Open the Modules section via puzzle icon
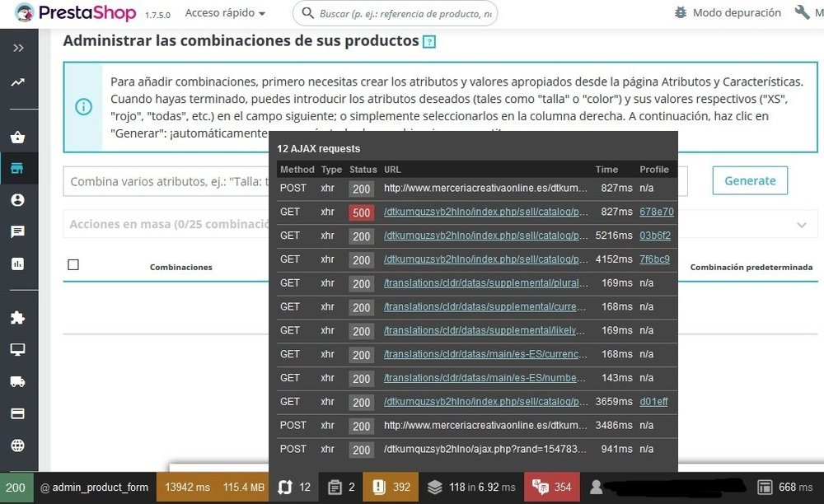Viewport: 824px width, 504px height. [x=18, y=317]
